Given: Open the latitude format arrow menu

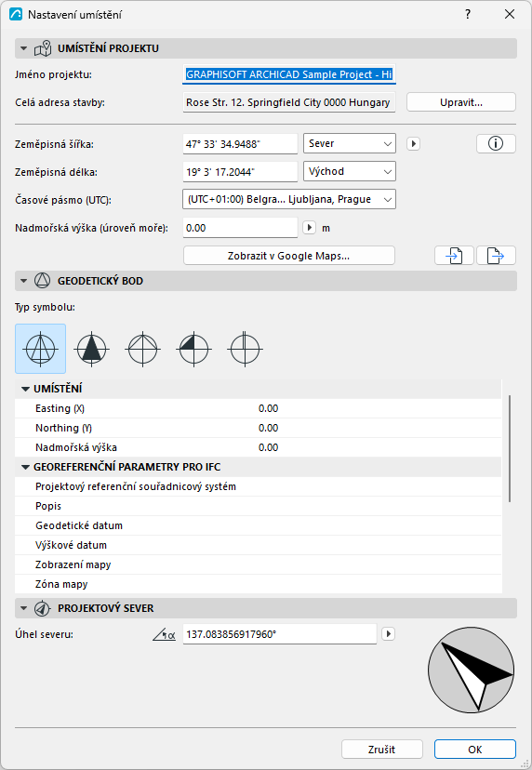Looking at the screenshot, I should click(x=413, y=143).
